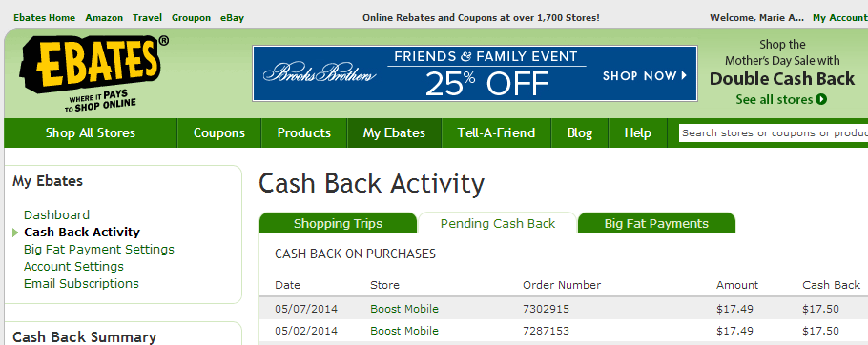Click the SHOP NOW arrow in banner

coord(684,75)
